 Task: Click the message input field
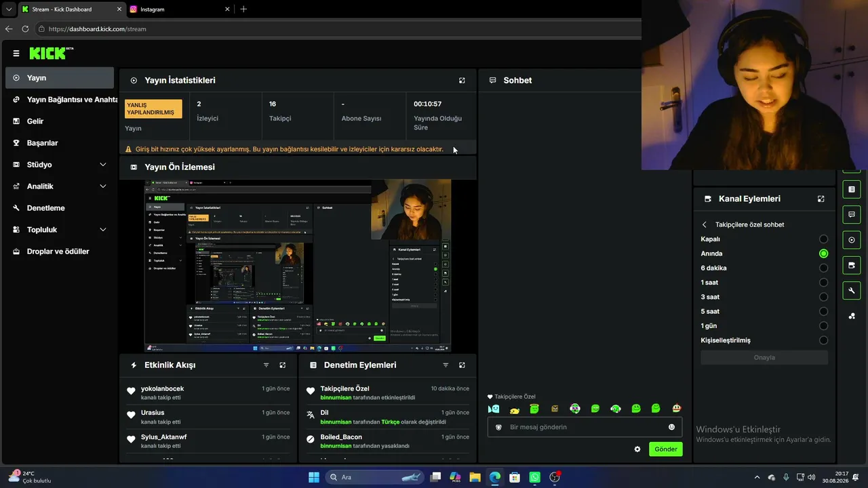coord(585,427)
